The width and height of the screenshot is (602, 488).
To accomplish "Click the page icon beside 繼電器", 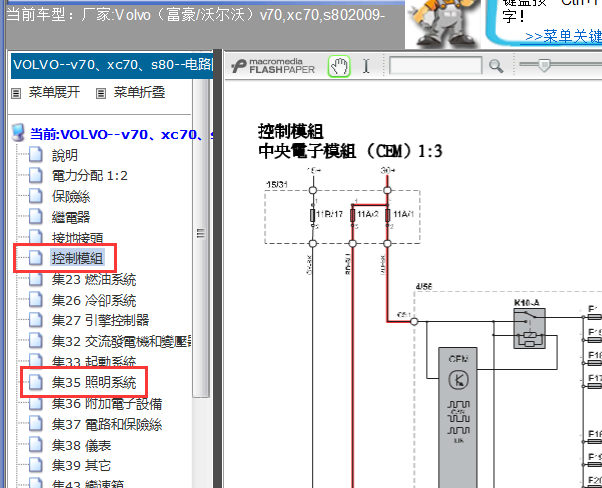I will (x=36, y=217).
